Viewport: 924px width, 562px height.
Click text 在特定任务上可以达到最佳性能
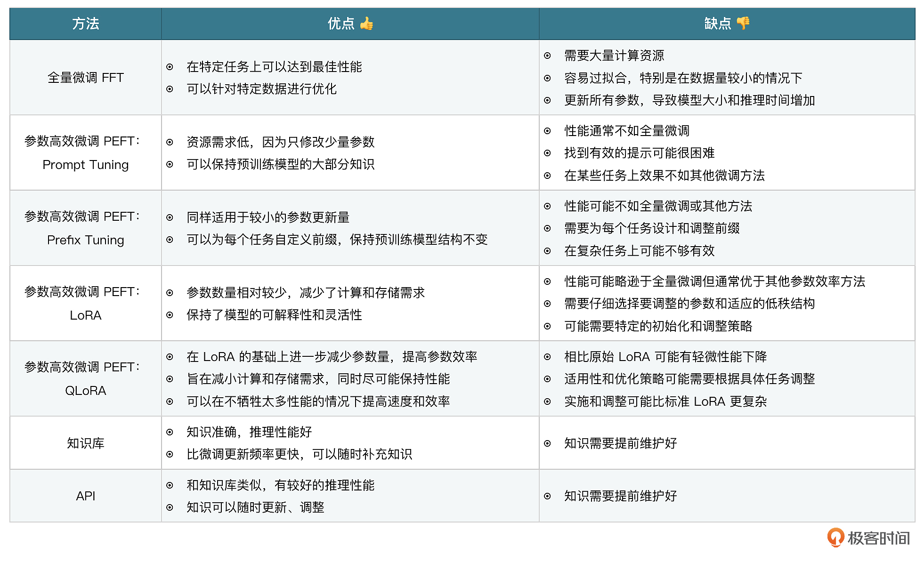coord(274,67)
